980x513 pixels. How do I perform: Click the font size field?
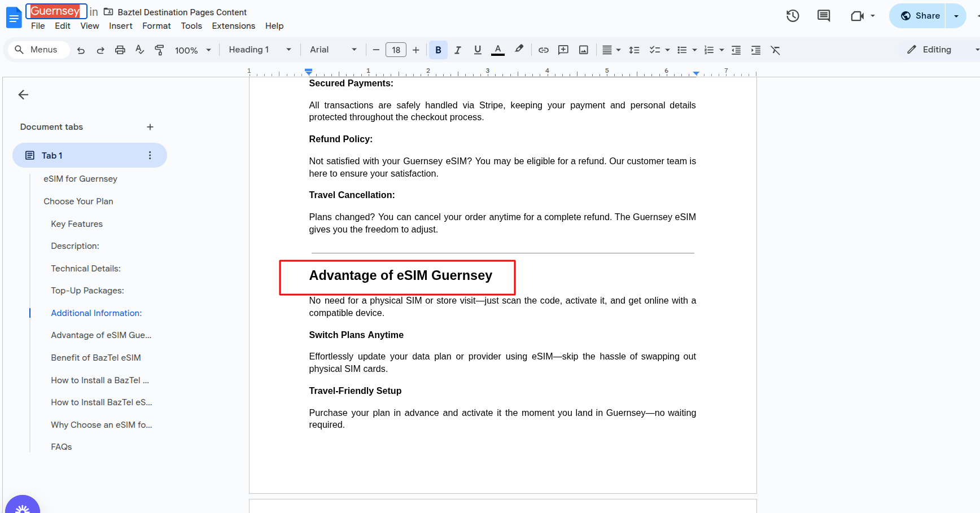tap(396, 50)
